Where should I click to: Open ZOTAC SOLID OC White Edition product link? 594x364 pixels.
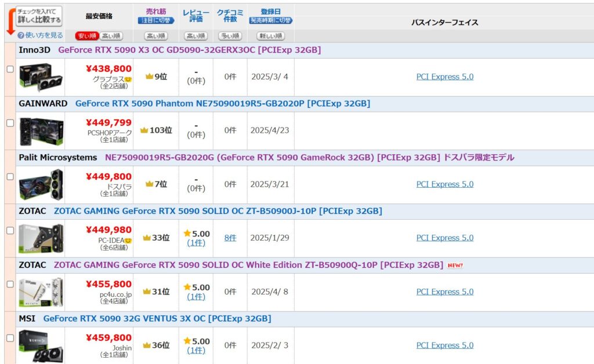248,265
